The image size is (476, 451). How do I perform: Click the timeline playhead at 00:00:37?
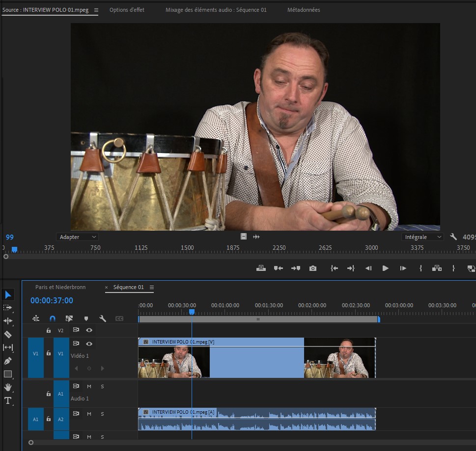pos(192,312)
